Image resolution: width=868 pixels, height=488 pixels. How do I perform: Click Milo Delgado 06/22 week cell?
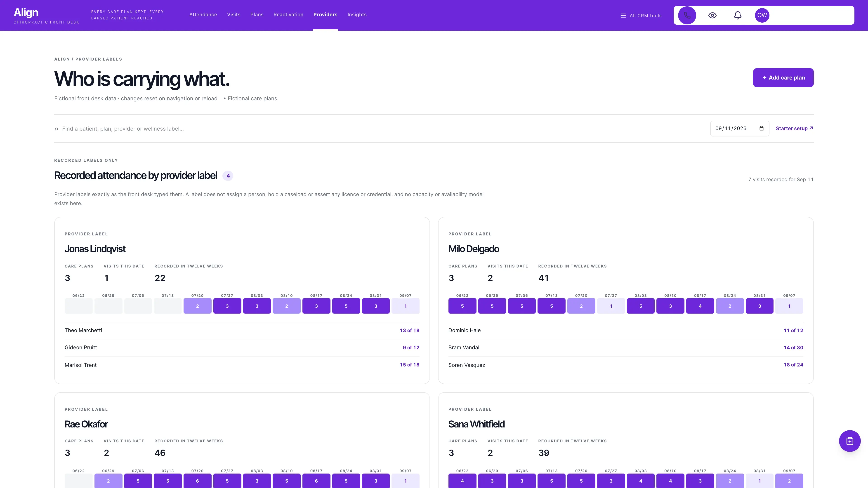click(462, 306)
